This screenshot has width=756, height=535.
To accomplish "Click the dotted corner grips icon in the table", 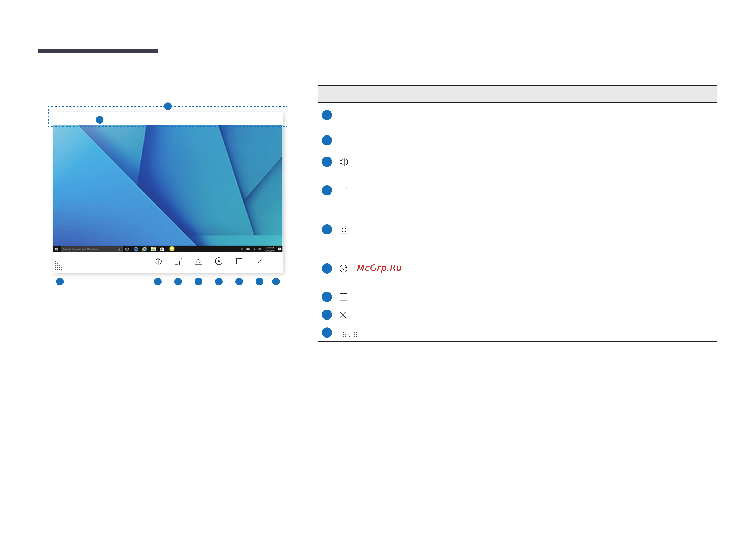I will 348,333.
